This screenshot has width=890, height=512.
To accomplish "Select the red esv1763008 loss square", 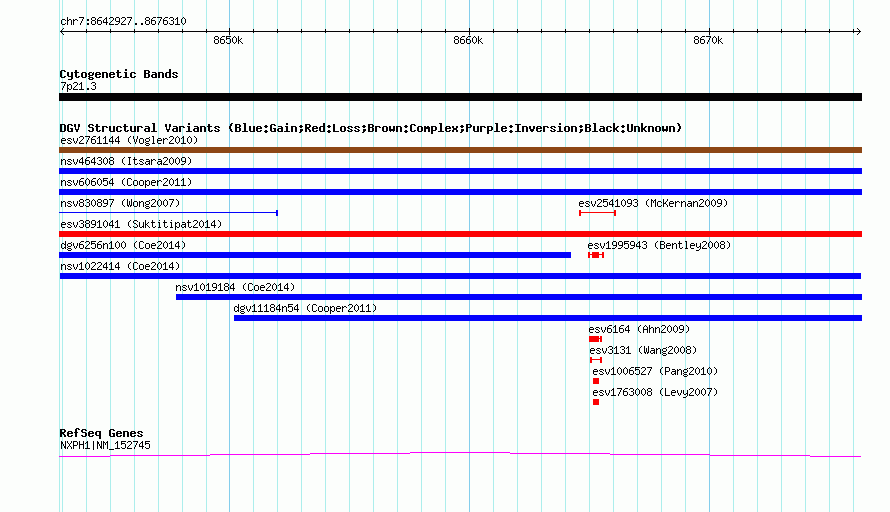I will pyautogui.click(x=596, y=402).
